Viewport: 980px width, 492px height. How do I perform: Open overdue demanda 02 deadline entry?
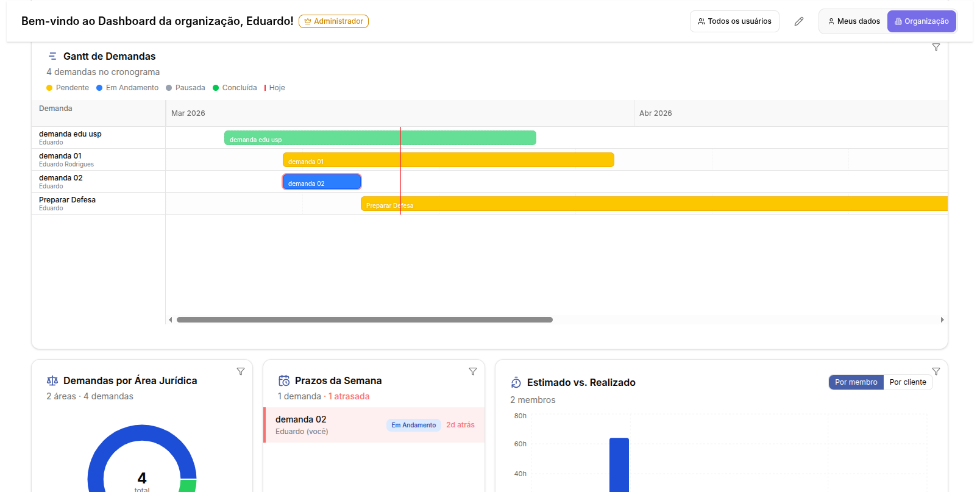(x=374, y=425)
